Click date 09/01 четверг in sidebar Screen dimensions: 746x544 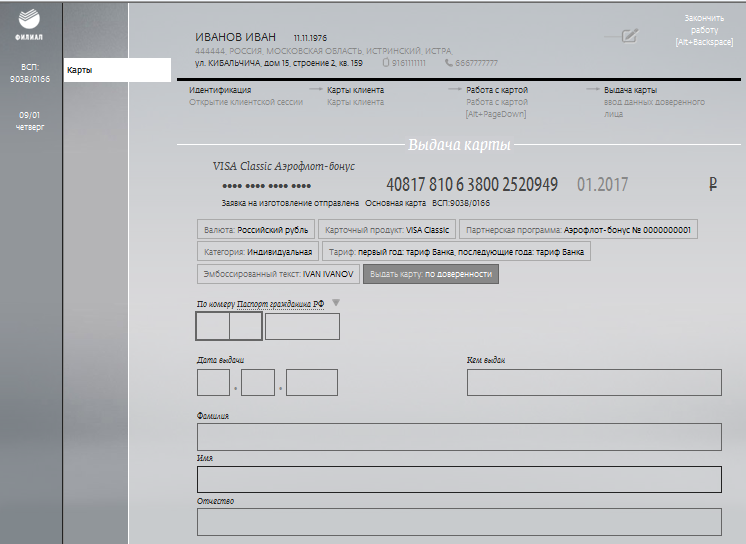pyautogui.click(x=29, y=121)
